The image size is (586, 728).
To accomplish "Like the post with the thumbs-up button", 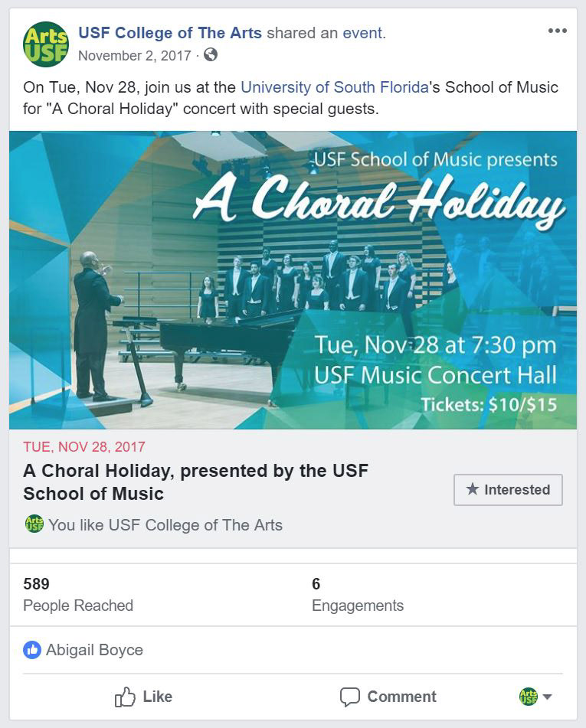I will coord(143,697).
